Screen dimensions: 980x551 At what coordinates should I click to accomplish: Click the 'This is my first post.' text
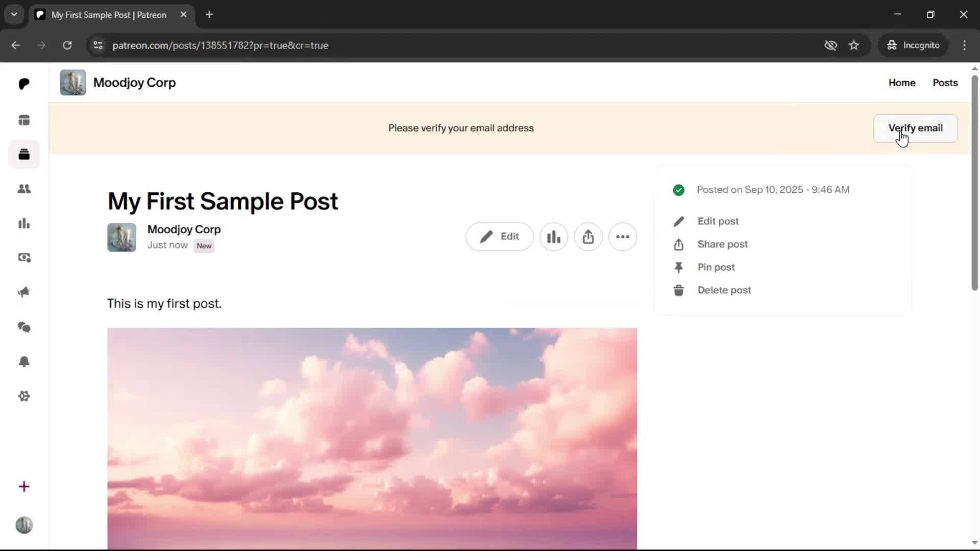(x=164, y=304)
